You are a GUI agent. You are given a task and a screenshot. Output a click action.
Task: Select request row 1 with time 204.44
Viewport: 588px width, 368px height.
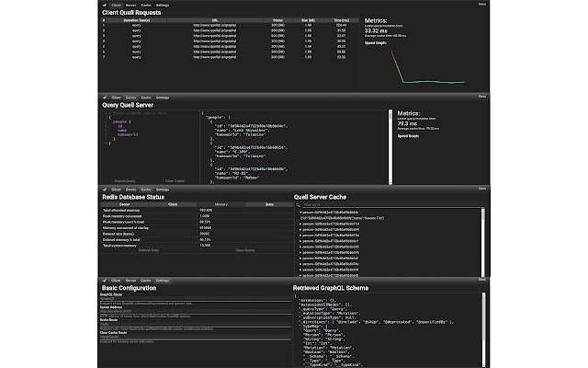[x=230, y=25]
